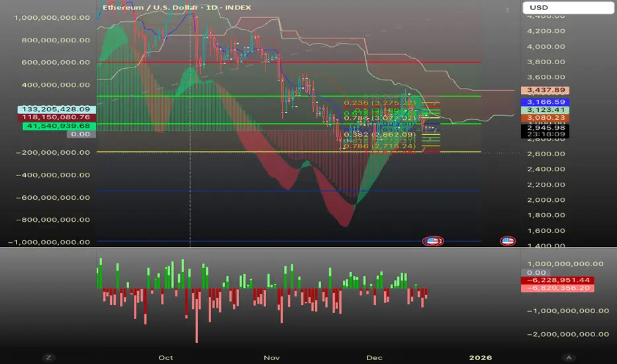
Task: Click 1,000,000,000.00 on the upper left scale
Action: [x=52, y=18]
